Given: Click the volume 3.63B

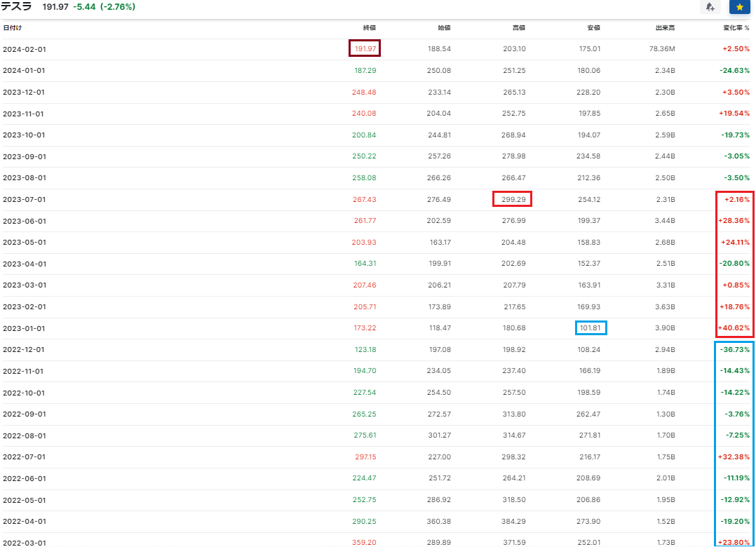Looking at the screenshot, I should (x=665, y=306).
